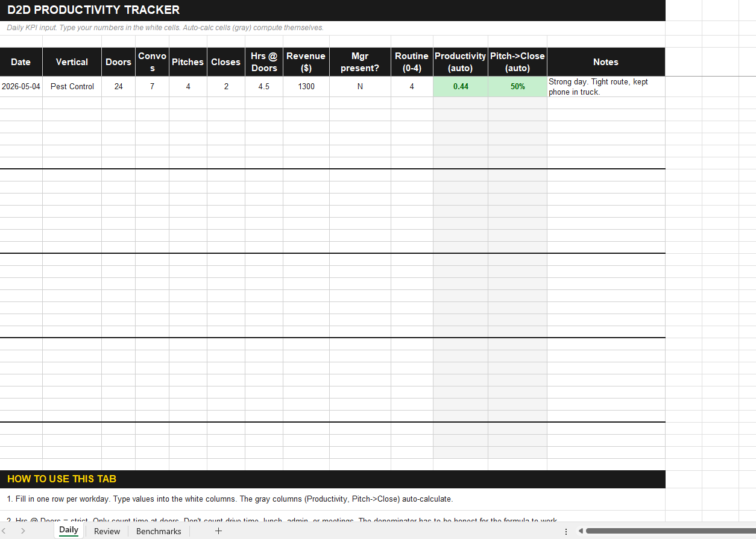Open the Review sheet tab

[x=107, y=531]
